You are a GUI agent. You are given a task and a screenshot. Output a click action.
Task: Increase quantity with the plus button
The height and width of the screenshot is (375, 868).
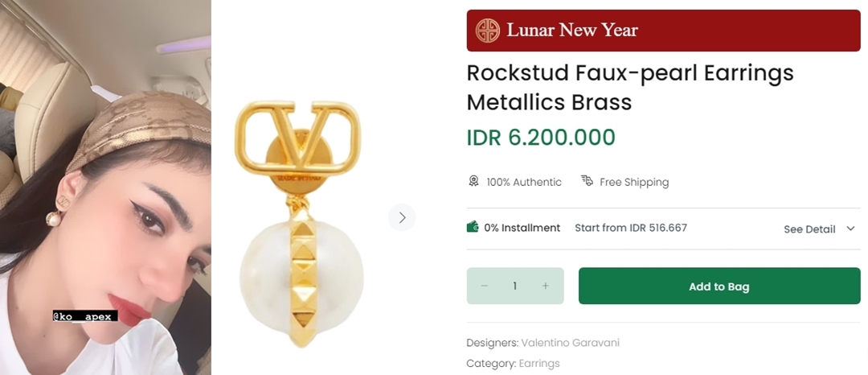(x=546, y=286)
